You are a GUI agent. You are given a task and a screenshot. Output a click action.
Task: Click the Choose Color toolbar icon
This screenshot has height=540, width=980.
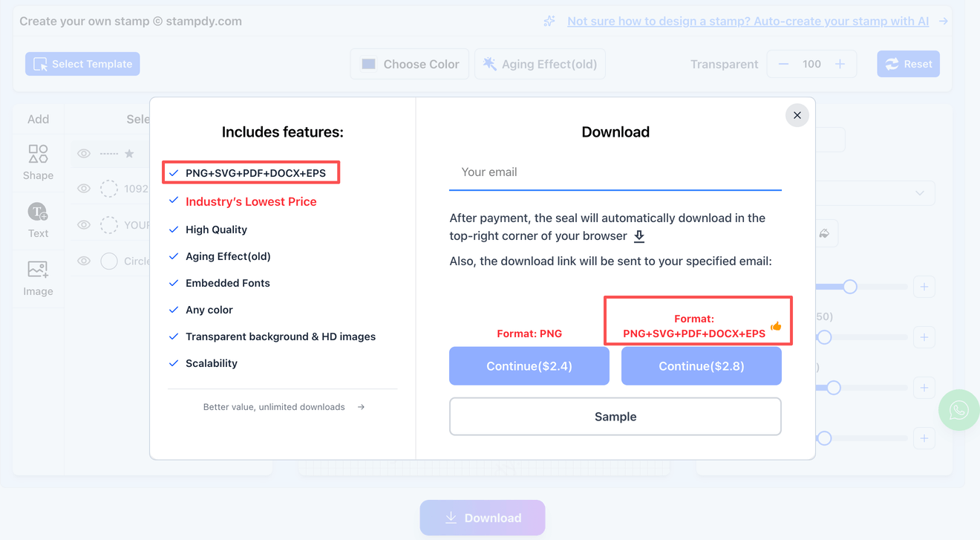(x=368, y=64)
